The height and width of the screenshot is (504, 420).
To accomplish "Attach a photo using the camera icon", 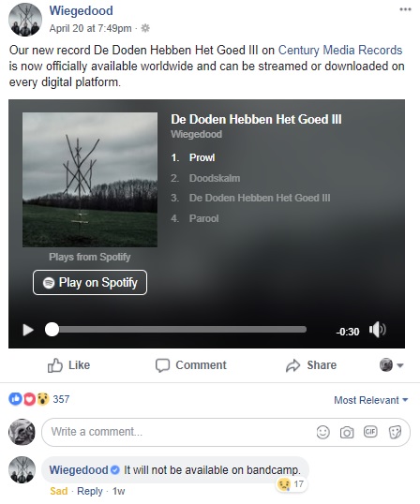I will point(347,432).
